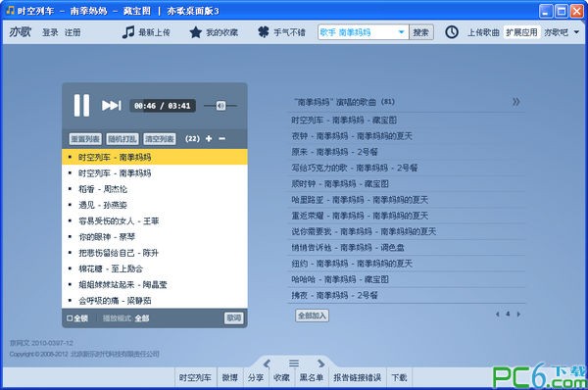Click the 注册 link
This screenshot has height=390, width=588.
pyautogui.click(x=73, y=32)
